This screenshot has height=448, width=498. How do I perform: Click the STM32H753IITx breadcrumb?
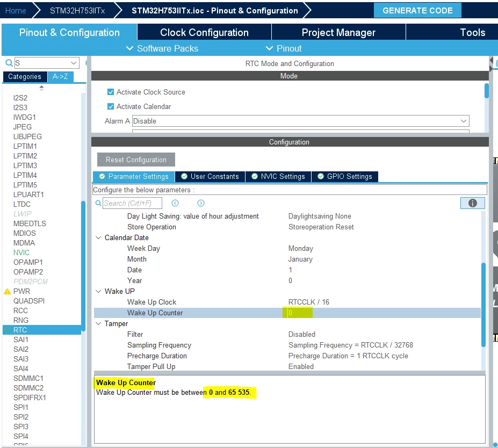coord(77,11)
